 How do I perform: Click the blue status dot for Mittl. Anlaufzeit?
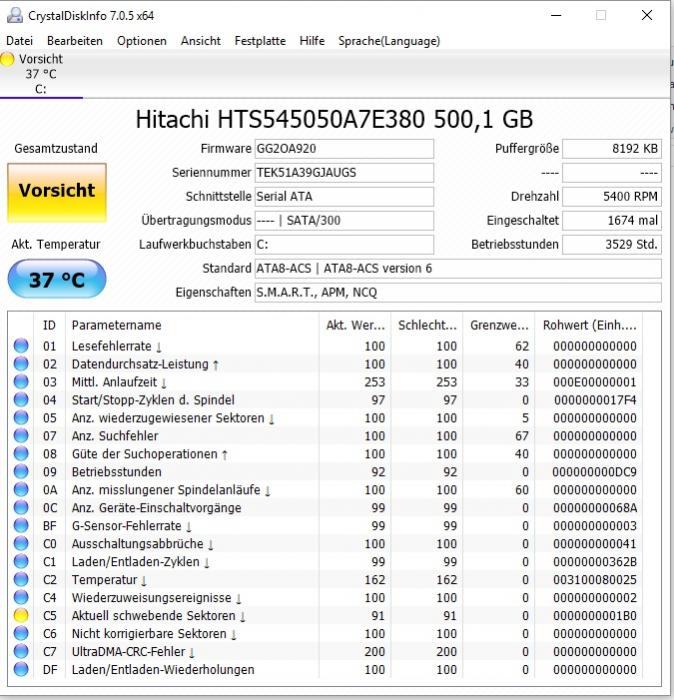click(21, 382)
